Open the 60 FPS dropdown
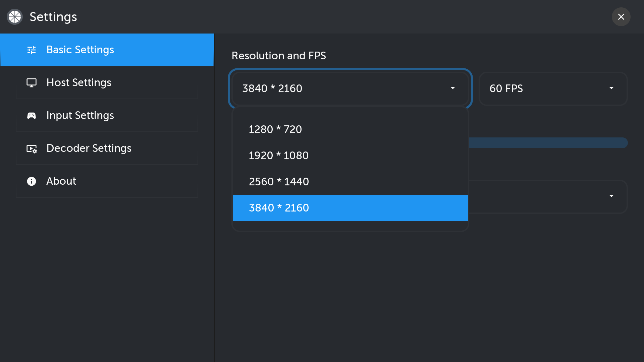Viewport: 644px width, 362px height. pos(553,88)
